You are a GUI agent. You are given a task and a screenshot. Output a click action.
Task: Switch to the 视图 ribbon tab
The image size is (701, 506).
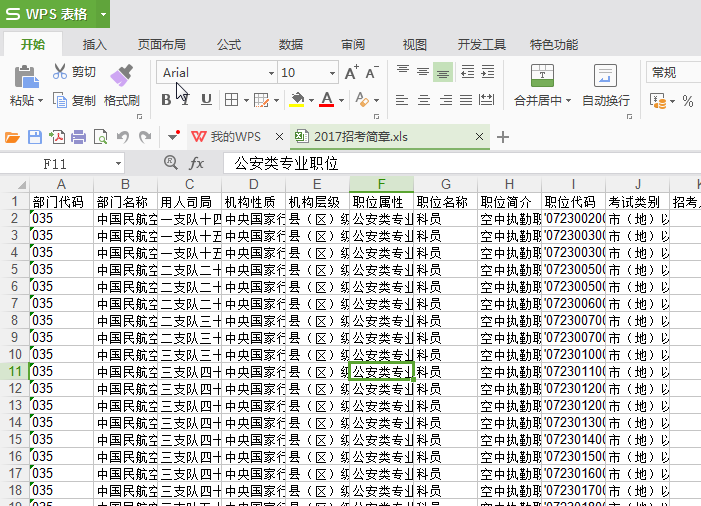point(414,45)
